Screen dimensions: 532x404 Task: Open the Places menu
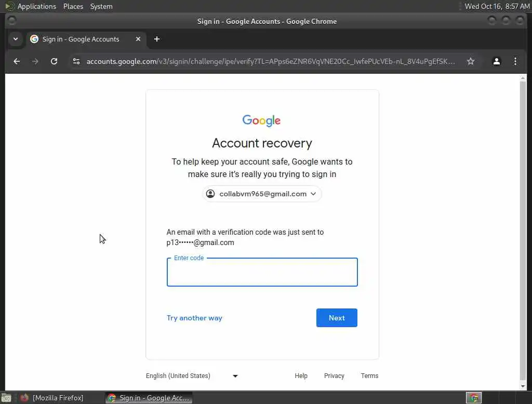(x=73, y=6)
